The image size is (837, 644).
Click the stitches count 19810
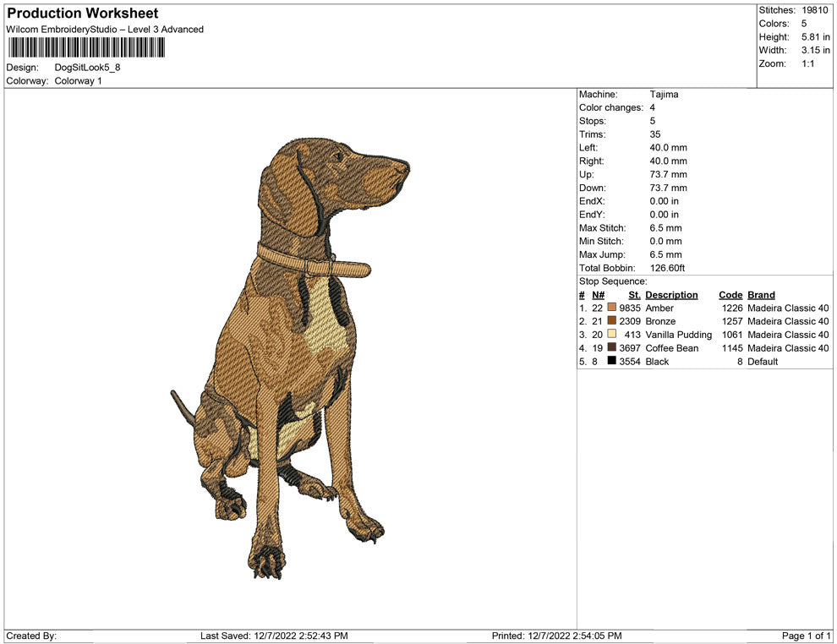[x=814, y=10]
